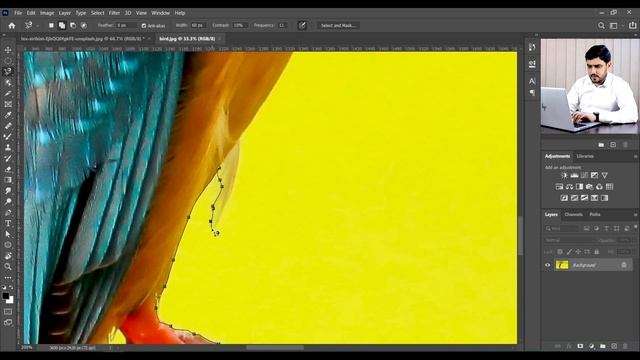Switch to the Channels tab
The height and width of the screenshot is (360, 640).
[573, 215]
